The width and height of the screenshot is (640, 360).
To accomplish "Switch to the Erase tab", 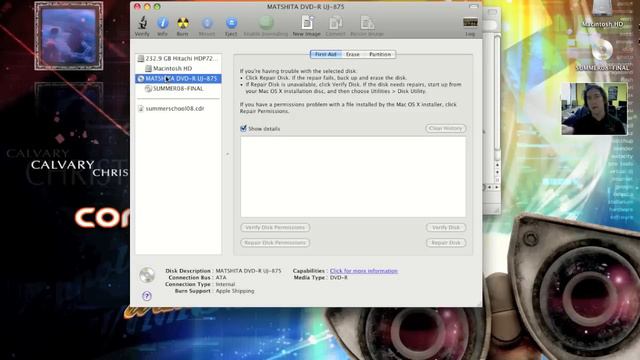I will 353,54.
